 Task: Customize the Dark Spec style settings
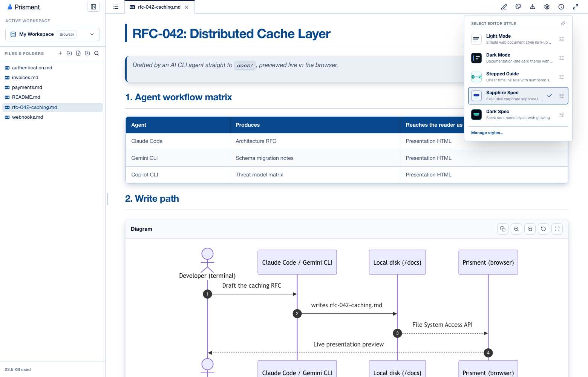coord(562,115)
